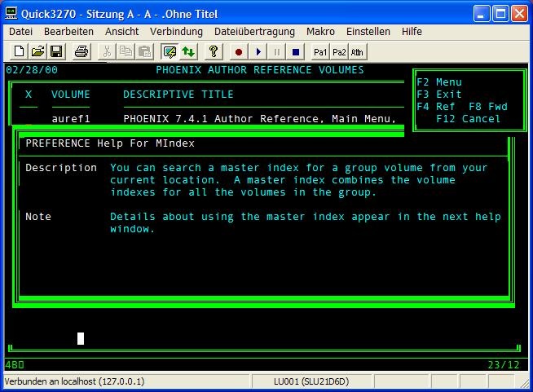Screen dimensions: 533x392
Task: Click the Help question mark icon
Action: 214,51
